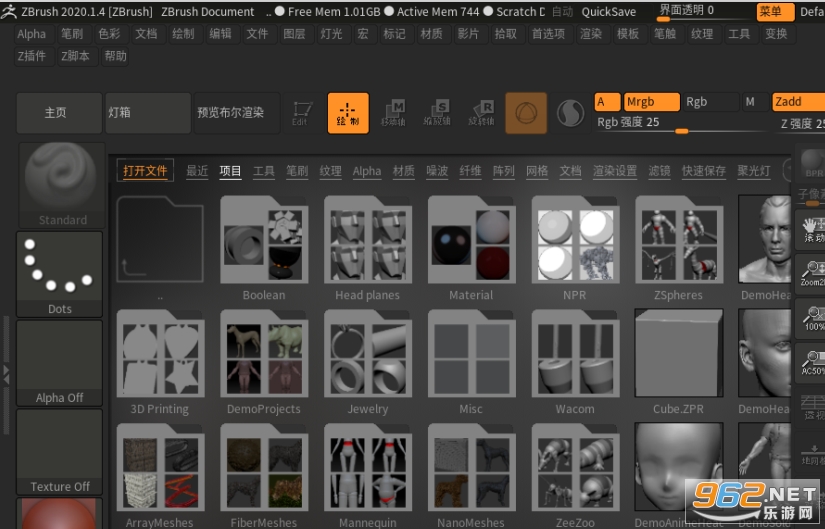Click the perspective (透视) grid icon
The height and width of the screenshot is (529, 825).
812,406
